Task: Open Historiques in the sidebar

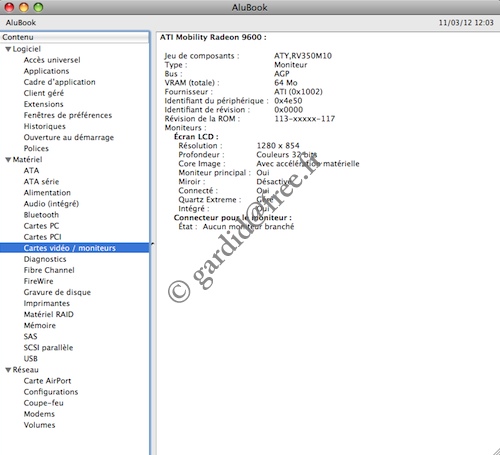Action: click(x=45, y=126)
